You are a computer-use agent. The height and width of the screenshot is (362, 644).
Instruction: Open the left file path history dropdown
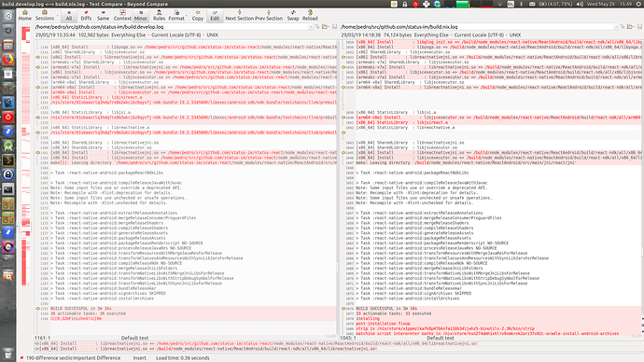tap(311, 27)
